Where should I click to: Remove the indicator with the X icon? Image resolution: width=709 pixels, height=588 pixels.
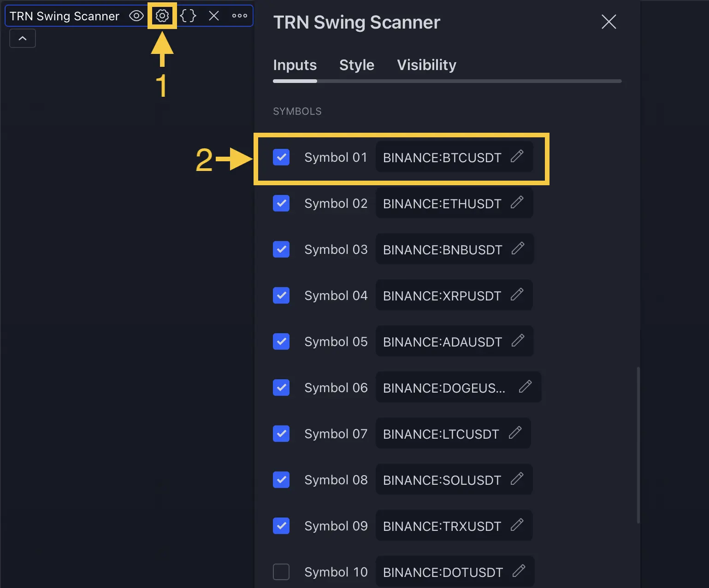[213, 15]
